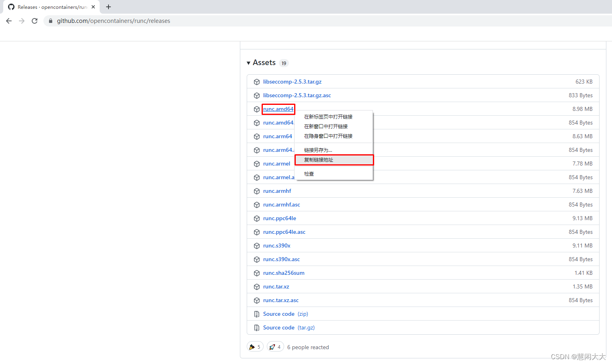
Task: Open the runc.tar.xz download link
Action: 276,286
